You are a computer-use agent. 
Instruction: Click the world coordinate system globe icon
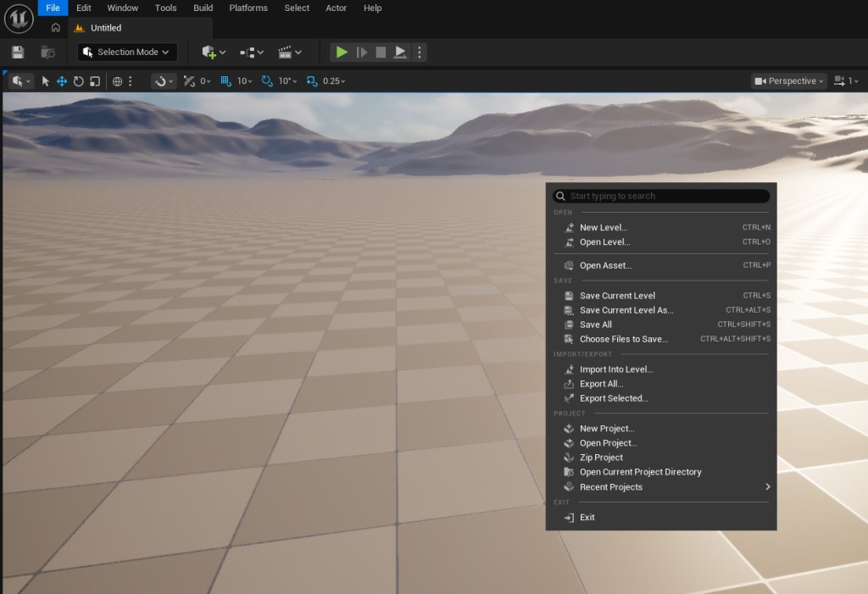[x=118, y=81]
